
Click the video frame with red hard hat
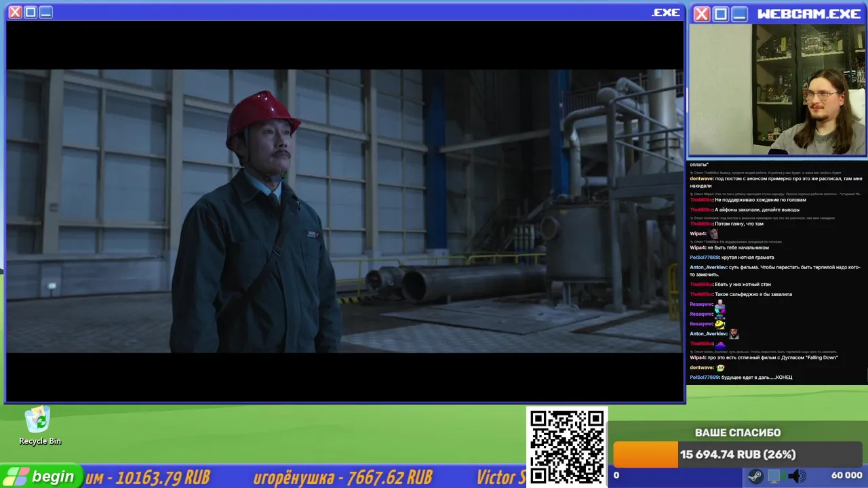pos(344,211)
